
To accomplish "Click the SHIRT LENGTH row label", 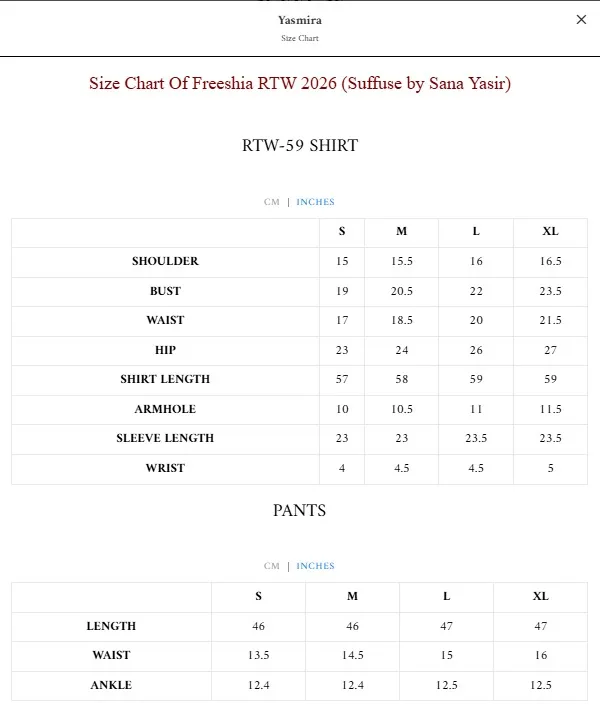I will click(165, 379).
